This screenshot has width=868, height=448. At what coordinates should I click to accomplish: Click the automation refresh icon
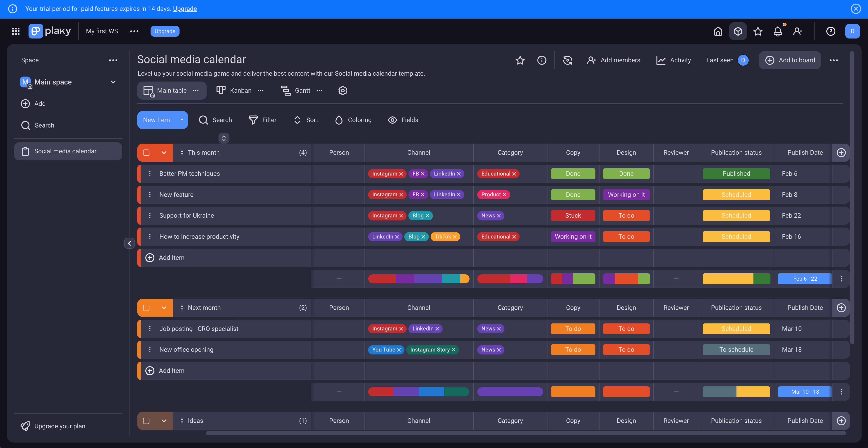tap(567, 60)
